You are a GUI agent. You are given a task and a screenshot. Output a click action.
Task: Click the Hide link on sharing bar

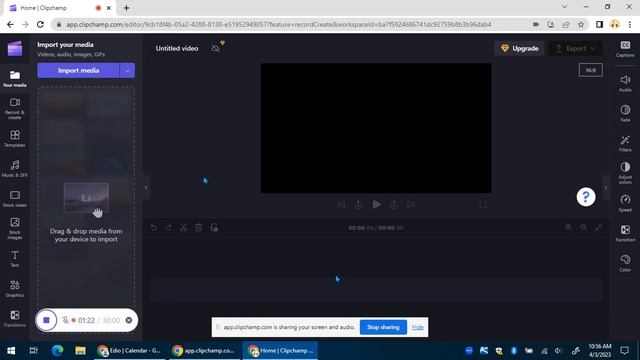[418, 327]
